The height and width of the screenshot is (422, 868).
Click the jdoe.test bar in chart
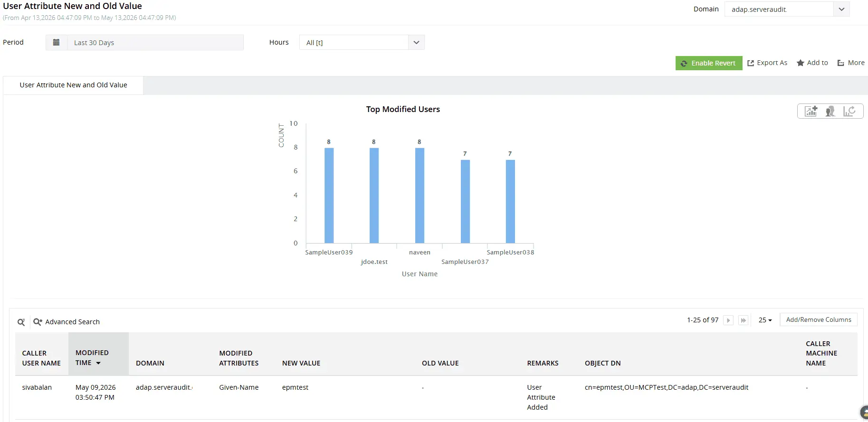(x=374, y=196)
